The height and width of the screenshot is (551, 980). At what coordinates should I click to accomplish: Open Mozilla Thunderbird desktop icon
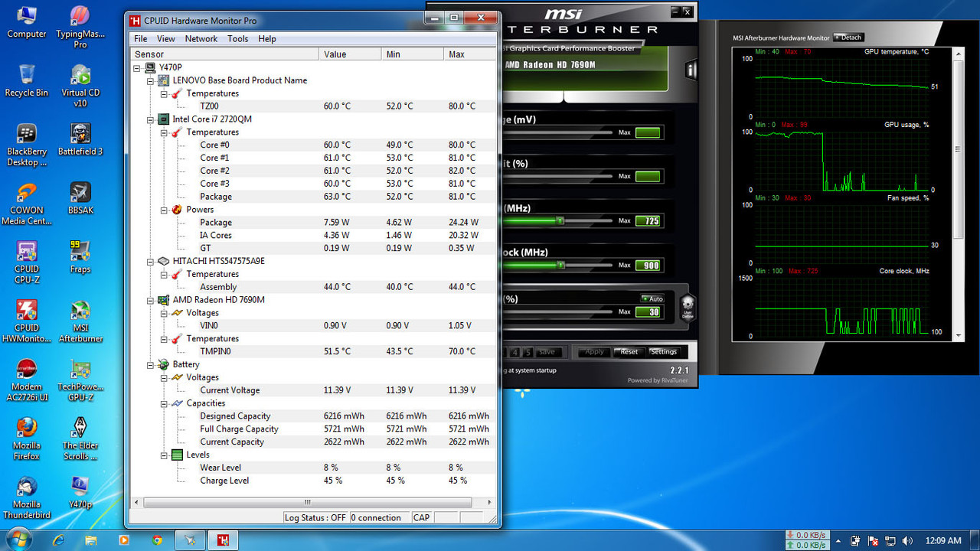pyautogui.click(x=27, y=498)
